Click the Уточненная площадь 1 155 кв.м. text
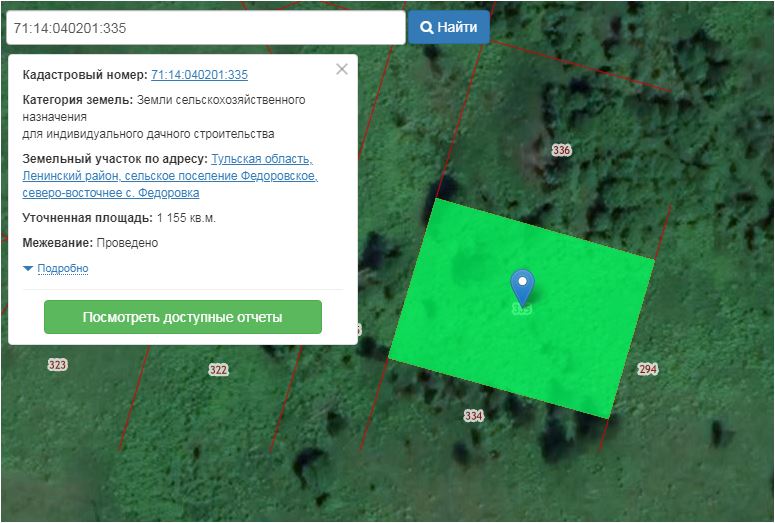 coord(118,217)
